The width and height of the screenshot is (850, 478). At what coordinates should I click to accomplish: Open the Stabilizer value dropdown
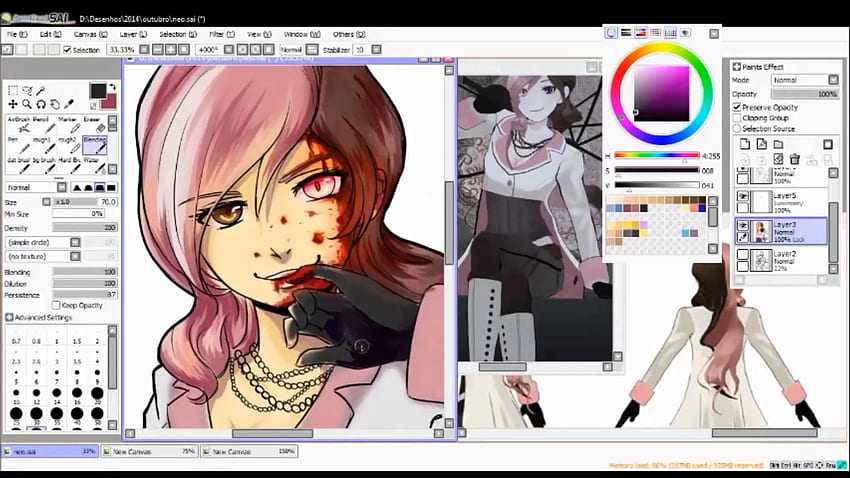pyautogui.click(x=376, y=50)
